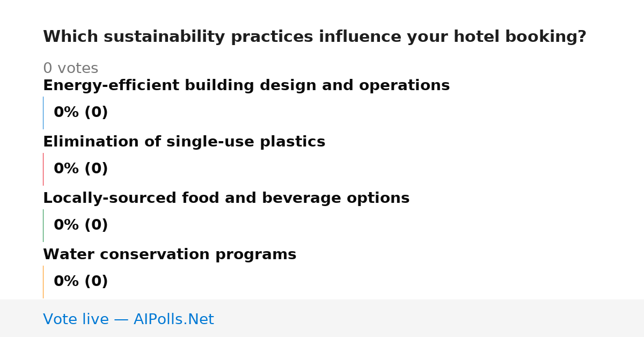Click the 0 votes counter
The width and height of the screenshot is (644, 337).
point(70,69)
